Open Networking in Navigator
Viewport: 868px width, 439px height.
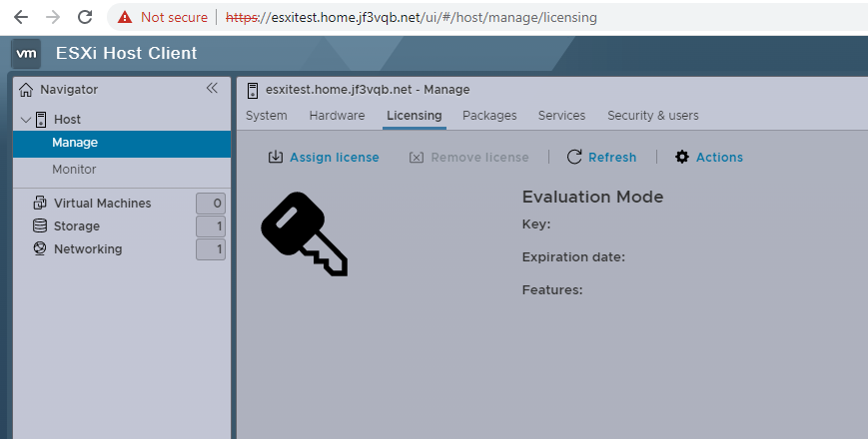[88, 249]
